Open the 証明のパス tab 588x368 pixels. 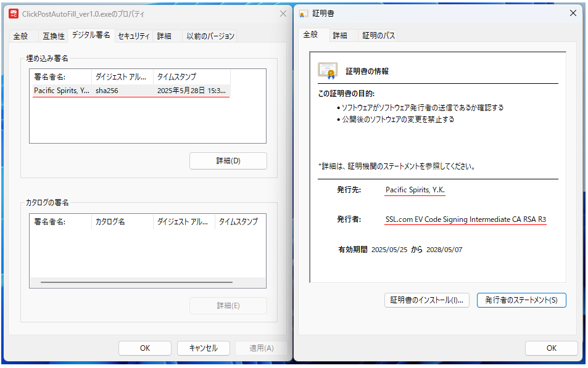[378, 36]
